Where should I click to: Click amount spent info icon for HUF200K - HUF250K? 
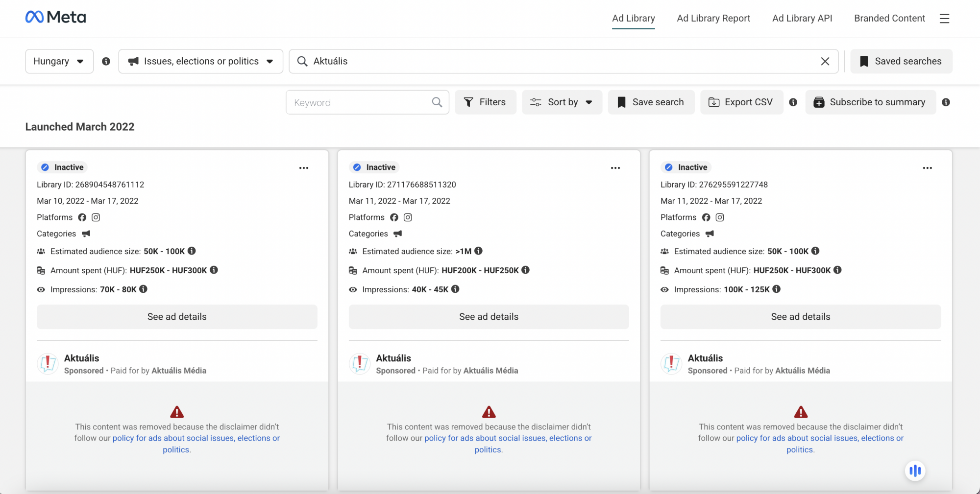click(525, 270)
